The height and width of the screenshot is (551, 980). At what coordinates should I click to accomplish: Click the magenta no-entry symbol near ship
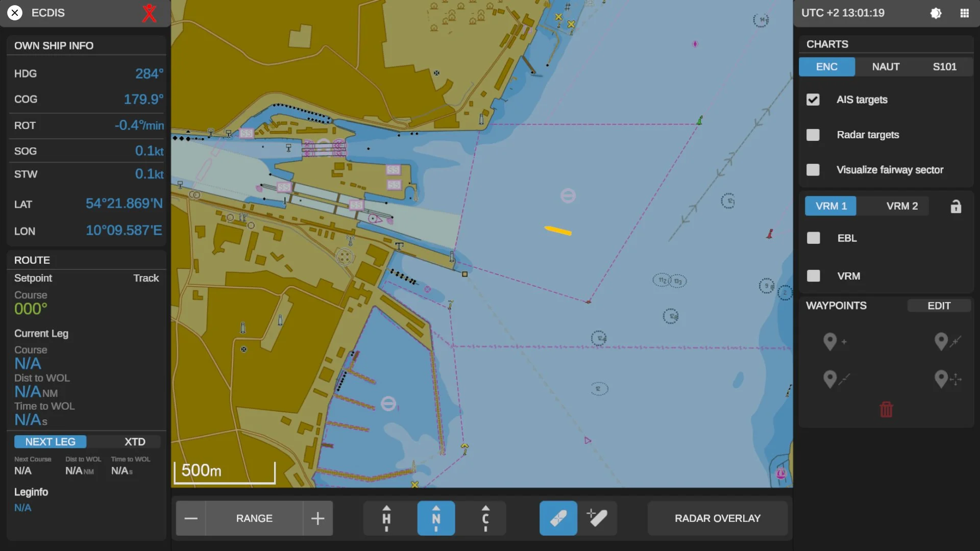[568, 195]
